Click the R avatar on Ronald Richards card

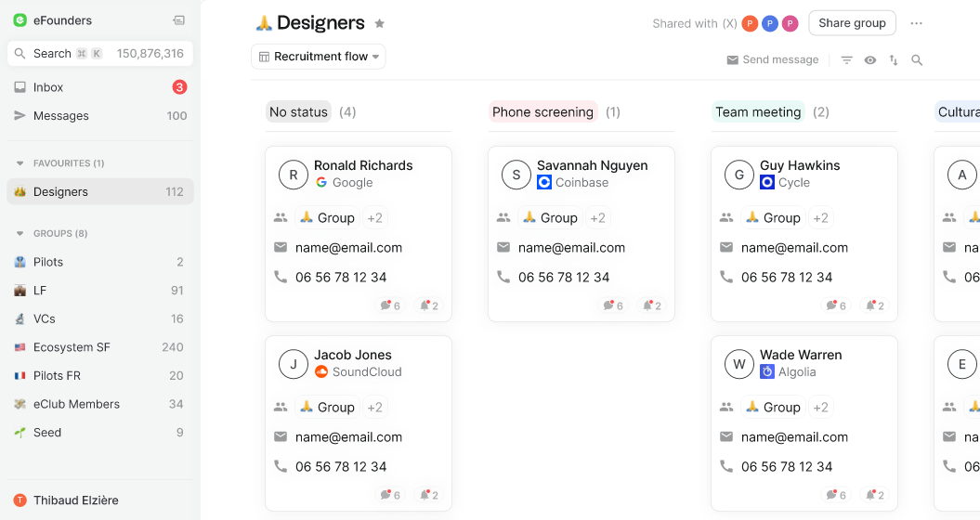[x=294, y=175]
